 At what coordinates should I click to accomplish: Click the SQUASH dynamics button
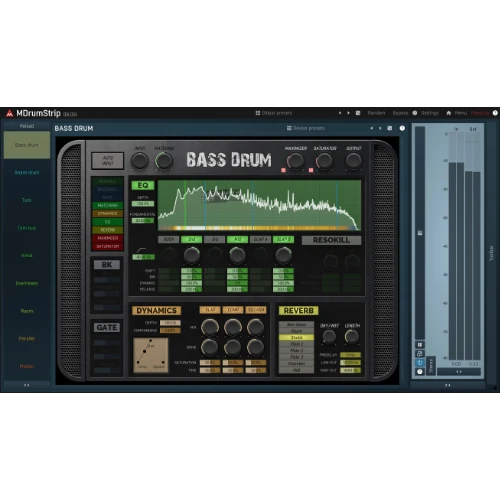coord(256,310)
